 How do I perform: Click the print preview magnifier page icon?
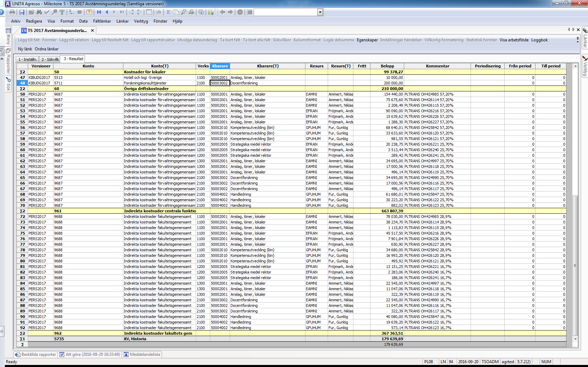[x=184, y=12]
